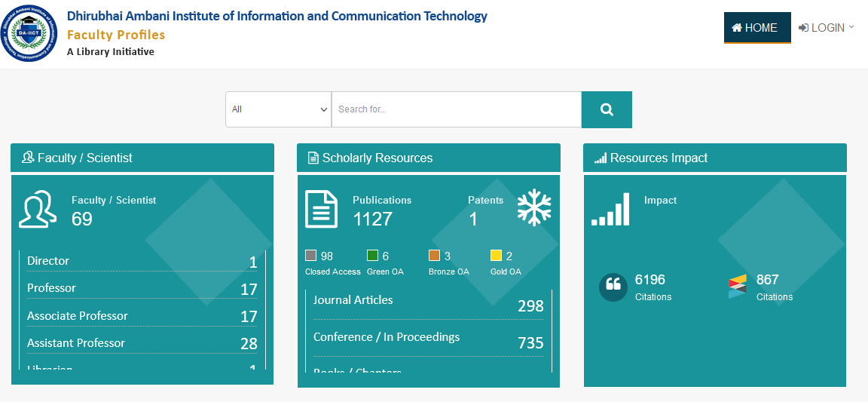The height and width of the screenshot is (402, 868).
Task: Click the small icon in Scholarly Resources header
Action: point(313,158)
